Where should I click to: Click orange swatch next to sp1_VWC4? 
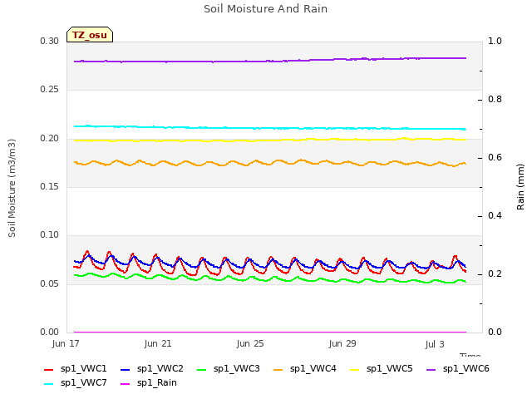pyautogui.click(x=278, y=370)
